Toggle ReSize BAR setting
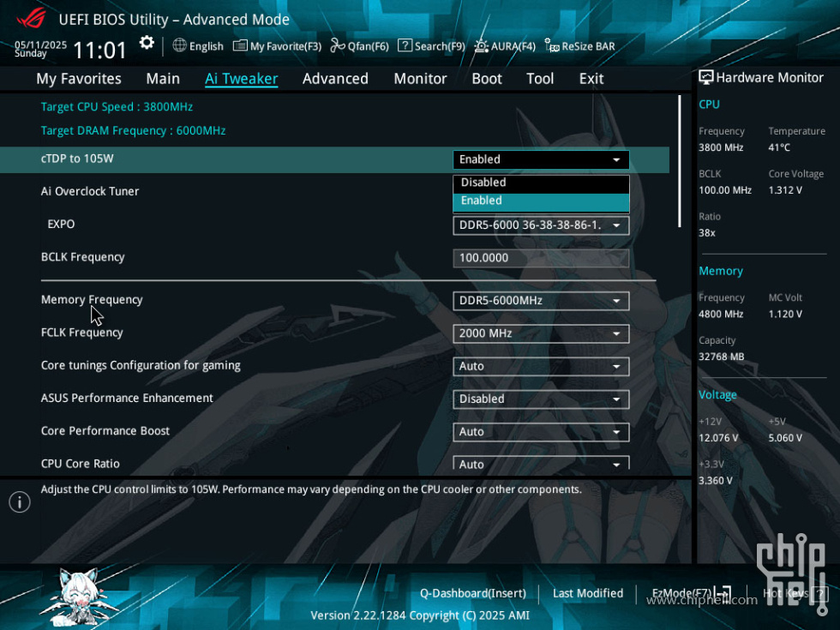The width and height of the screenshot is (840, 630). 588,46
